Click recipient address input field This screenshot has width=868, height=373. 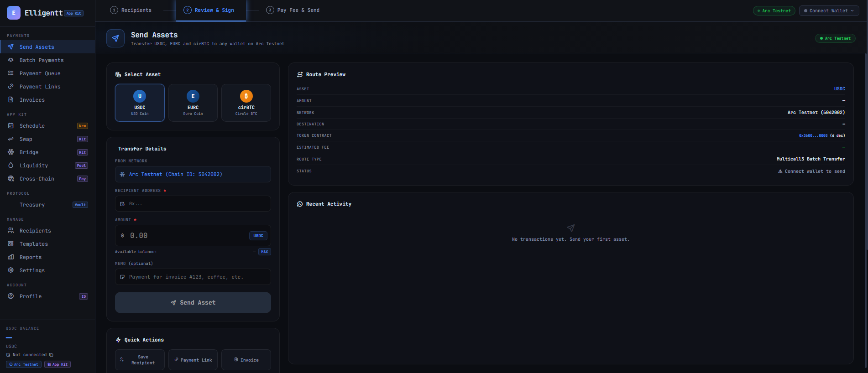pos(193,204)
